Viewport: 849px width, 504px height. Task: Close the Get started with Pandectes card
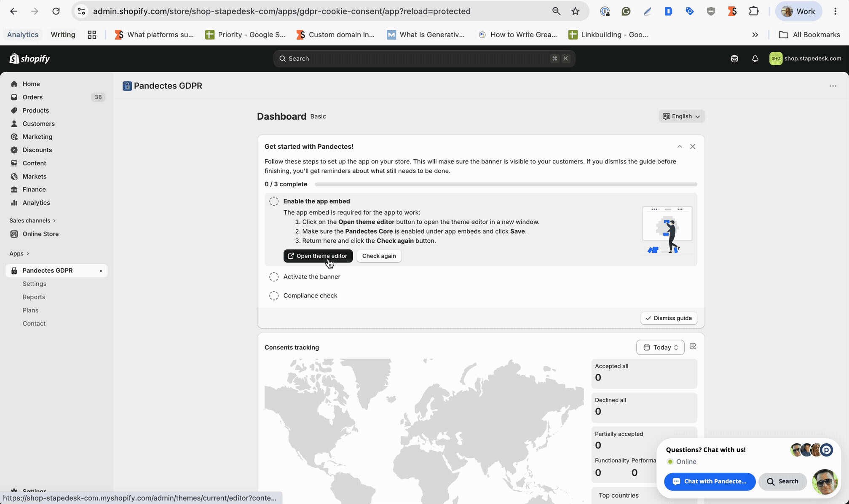(x=693, y=147)
